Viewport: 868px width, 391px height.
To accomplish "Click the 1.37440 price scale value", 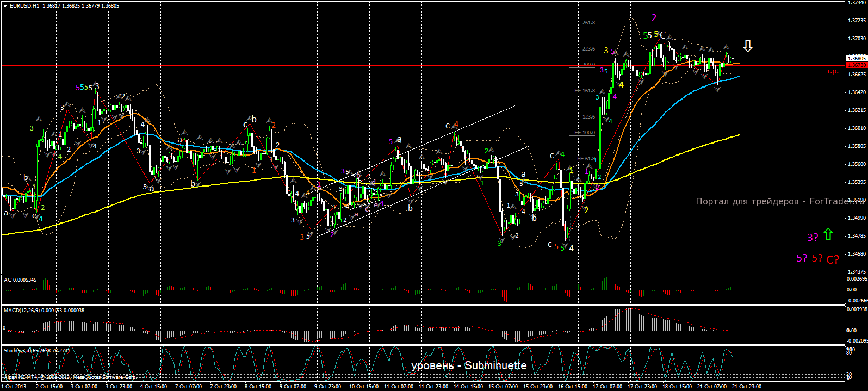I will [857, 3].
